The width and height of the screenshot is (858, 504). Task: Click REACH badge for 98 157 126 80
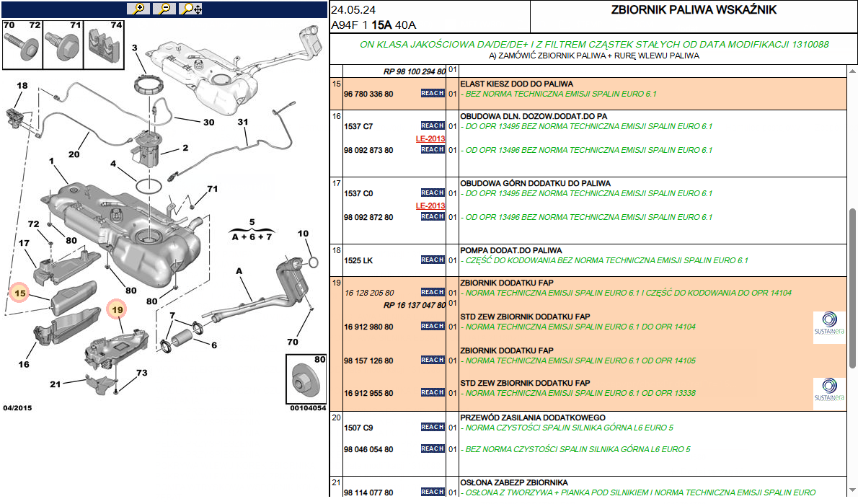point(433,360)
